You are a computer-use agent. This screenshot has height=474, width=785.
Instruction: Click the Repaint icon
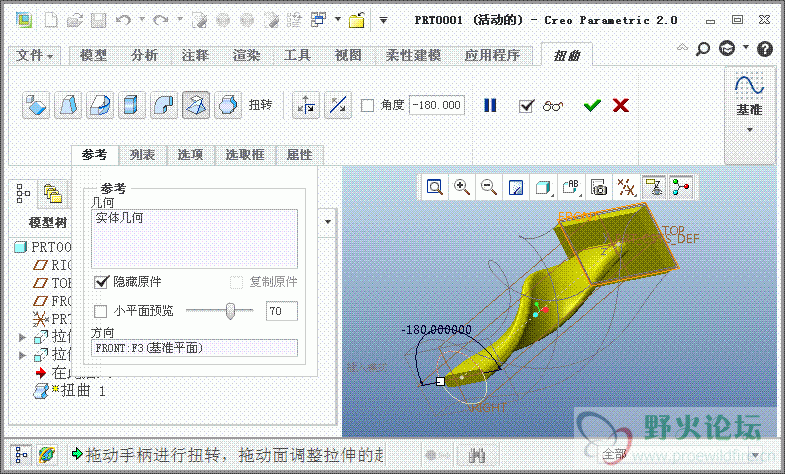516,188
